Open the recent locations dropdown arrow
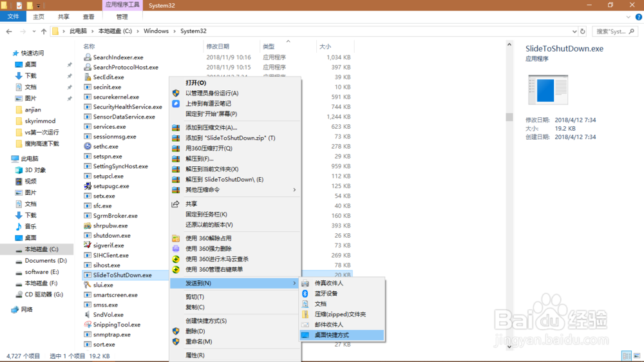 pos(33,31)
